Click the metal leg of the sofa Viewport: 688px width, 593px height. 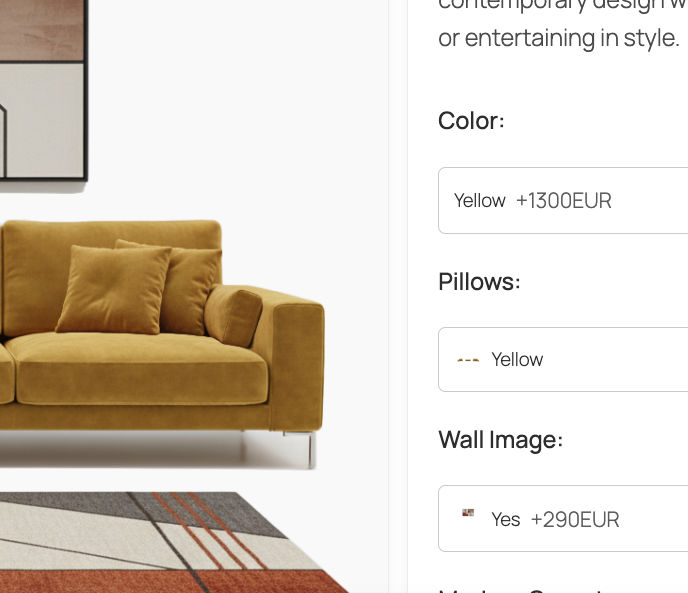(x=310, y=449)
